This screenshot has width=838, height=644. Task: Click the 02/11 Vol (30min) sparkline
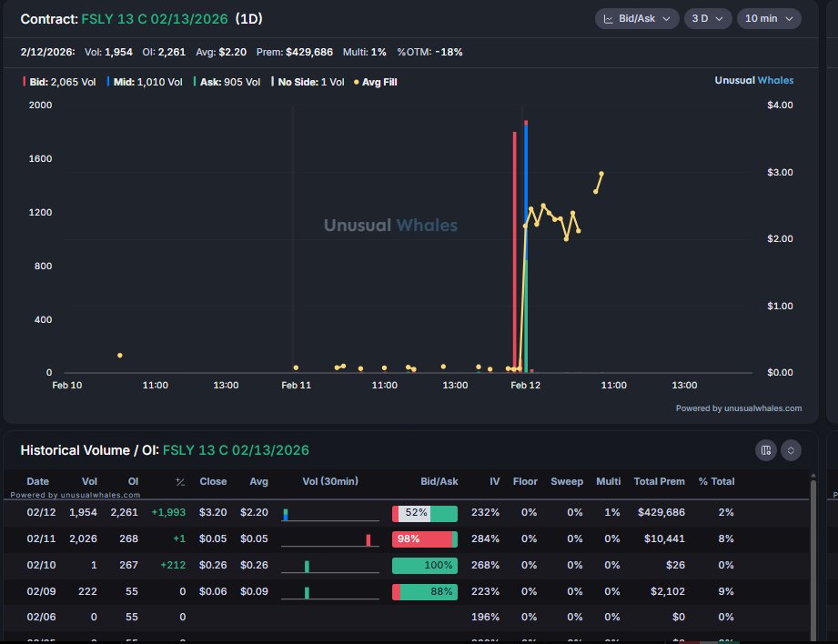coord(329,538)
